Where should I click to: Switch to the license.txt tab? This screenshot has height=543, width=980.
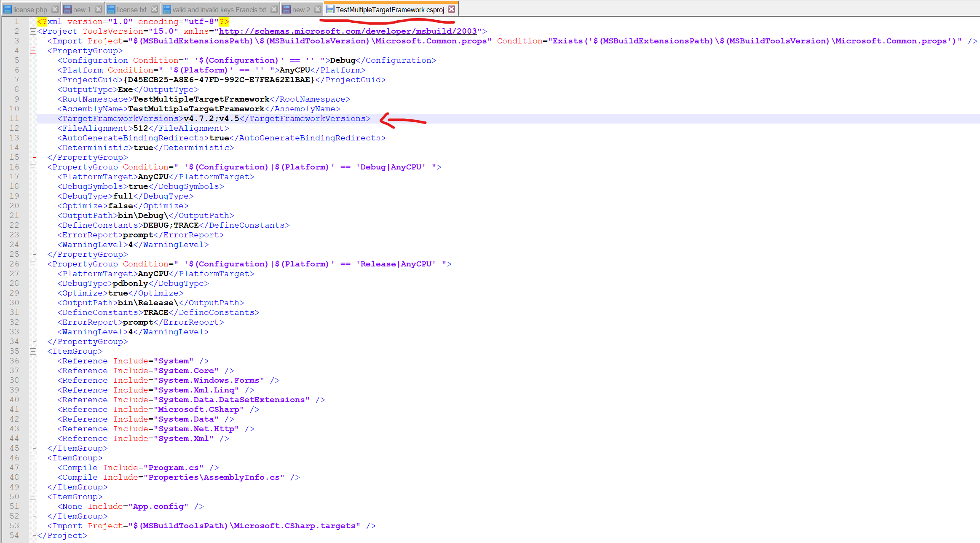(131, 10)
